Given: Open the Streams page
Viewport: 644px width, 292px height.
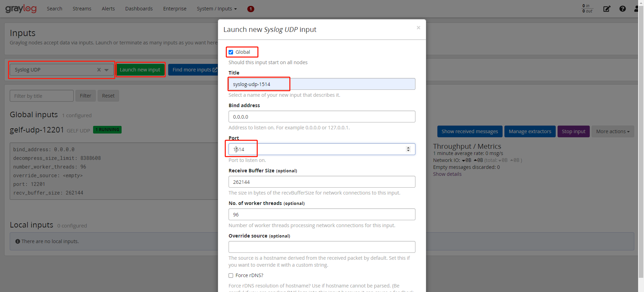Looking at the screenshot, I should coord(82,9).
